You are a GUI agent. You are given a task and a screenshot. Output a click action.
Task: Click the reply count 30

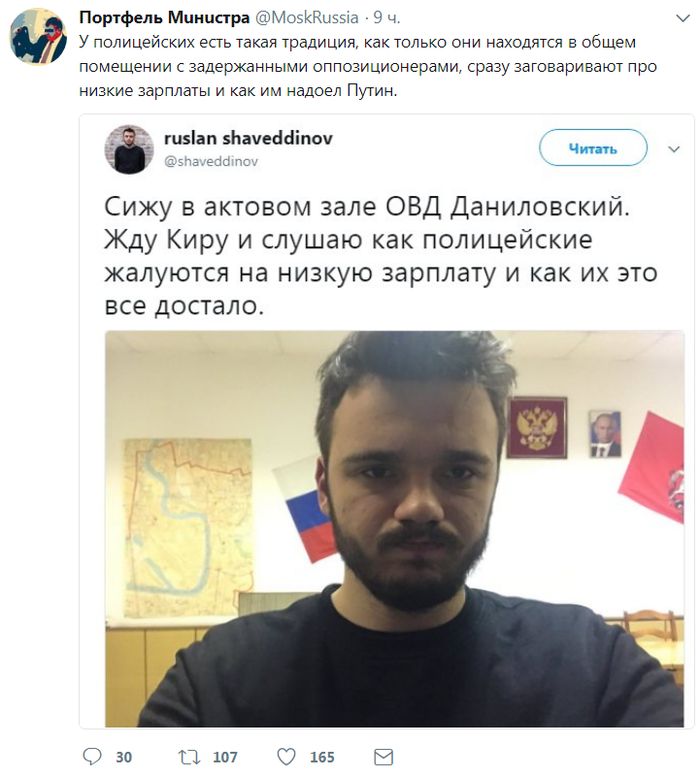(124, 757)
